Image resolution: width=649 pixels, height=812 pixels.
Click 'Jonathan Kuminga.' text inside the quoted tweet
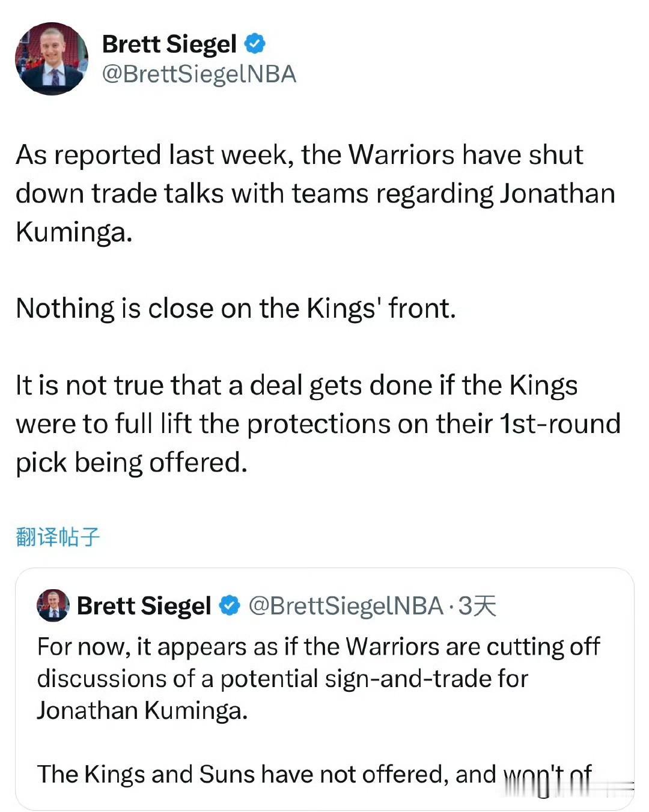(x=142, y=710)
